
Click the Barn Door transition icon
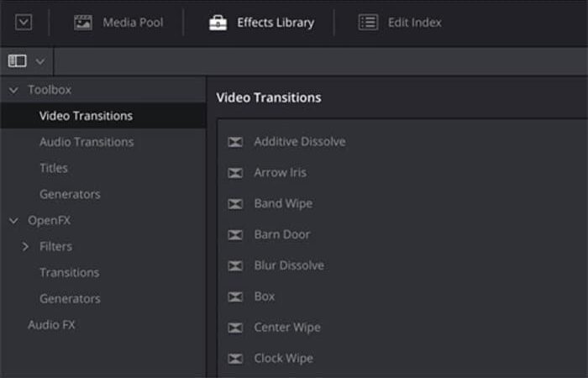pyautogui.click(x=236, y=235)
